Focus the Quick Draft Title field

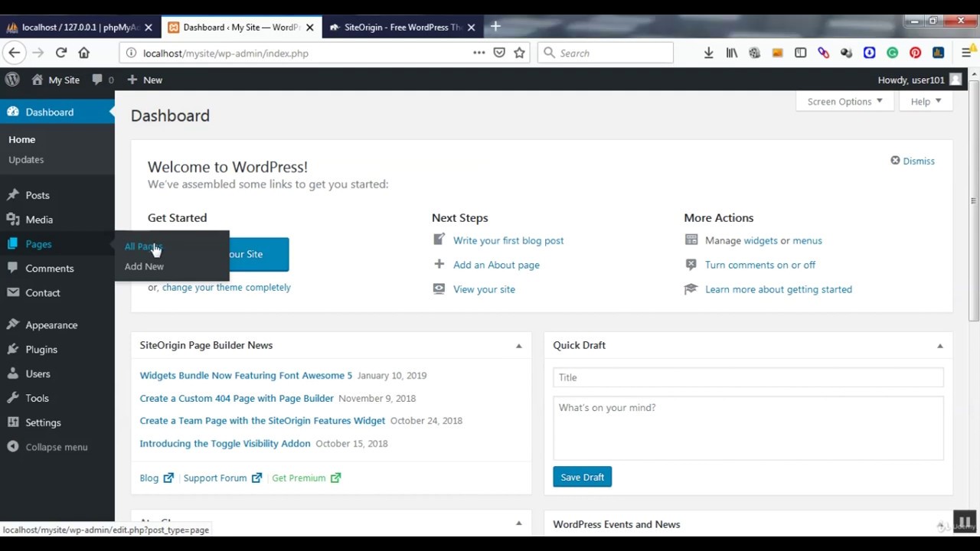(x=748, y=377)
